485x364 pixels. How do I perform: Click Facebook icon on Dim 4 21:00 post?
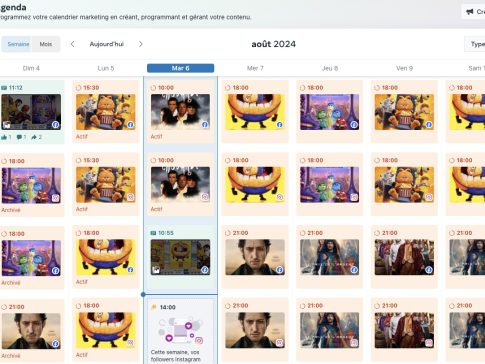(55, 344)
